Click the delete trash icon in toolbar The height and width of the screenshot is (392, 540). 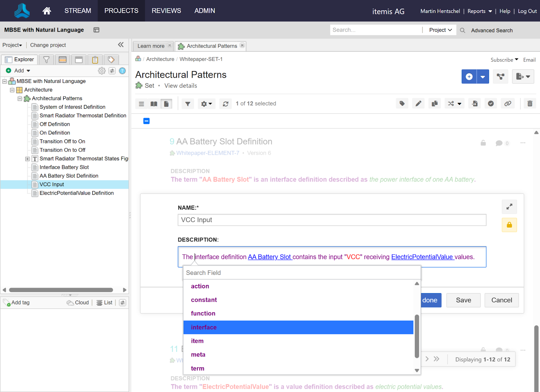(530, 104)
